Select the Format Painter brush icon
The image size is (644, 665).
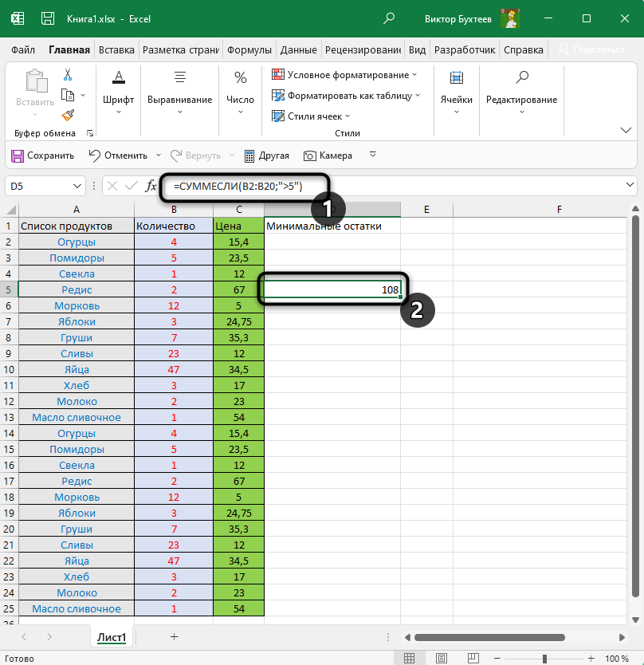tap(68, 115)
